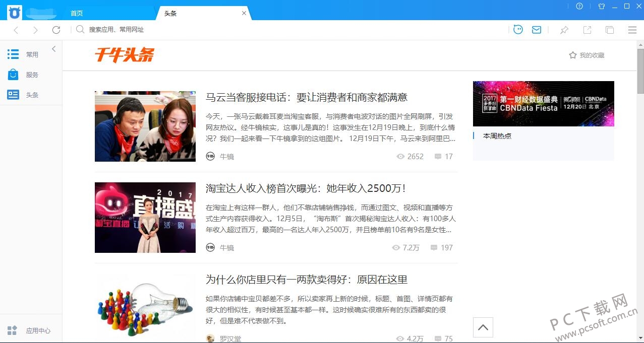Open article 为什么你店里只有一两款卖得好：原因在这里

click(307, 280)
